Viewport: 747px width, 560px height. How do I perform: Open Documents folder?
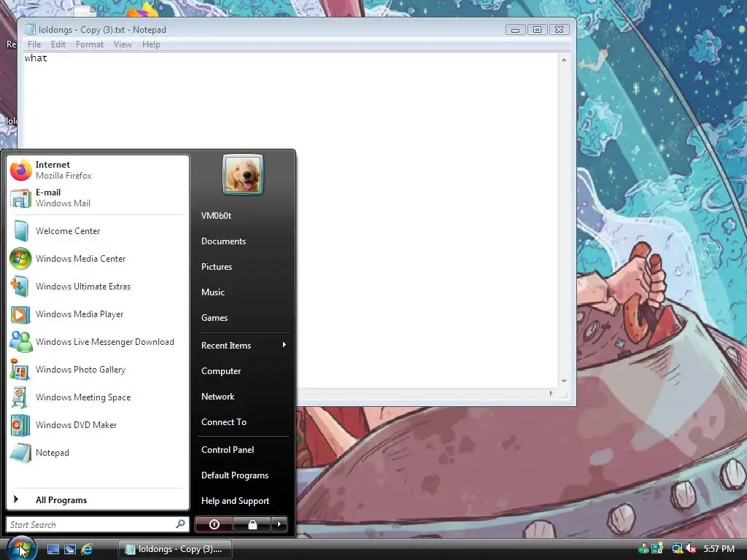click(244, 241)
